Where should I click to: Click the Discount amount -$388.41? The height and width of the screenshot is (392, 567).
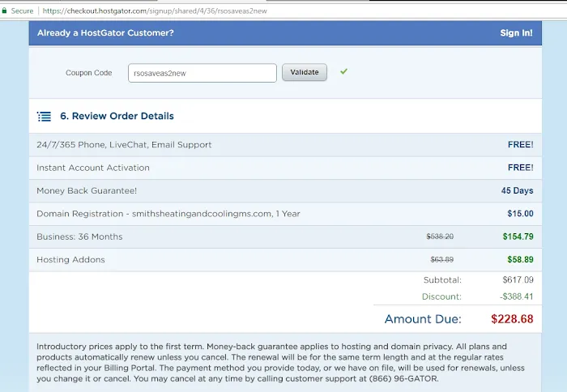pyautogui.click(x=516, y=296)
